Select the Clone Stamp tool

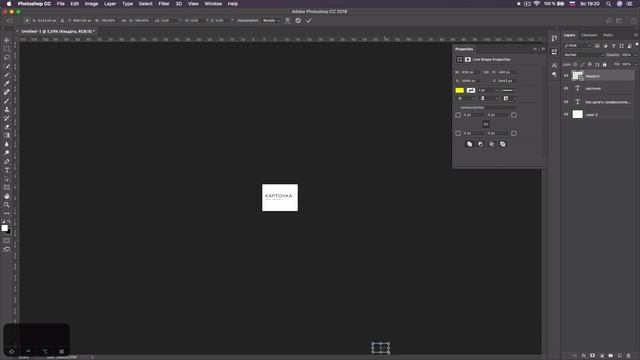pos(7,109)
